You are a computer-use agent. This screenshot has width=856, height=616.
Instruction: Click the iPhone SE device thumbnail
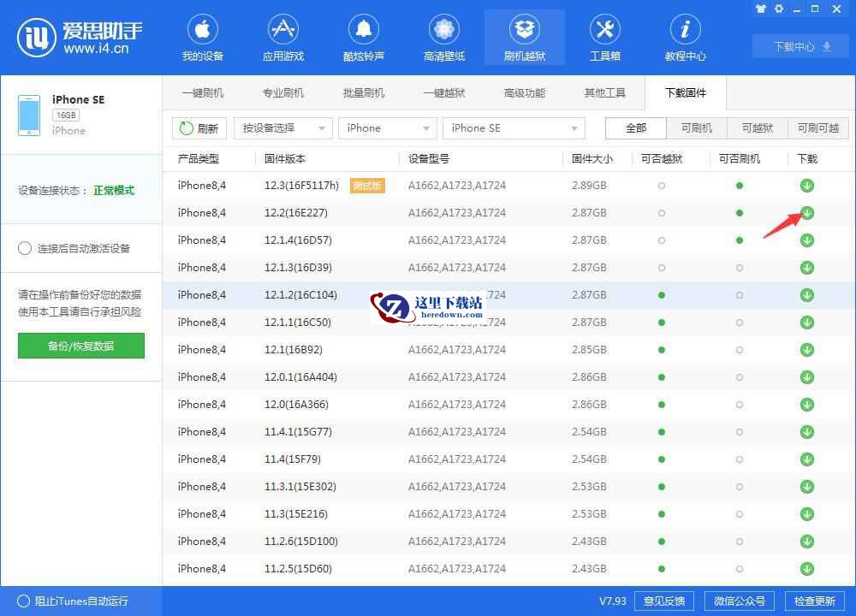29,115
